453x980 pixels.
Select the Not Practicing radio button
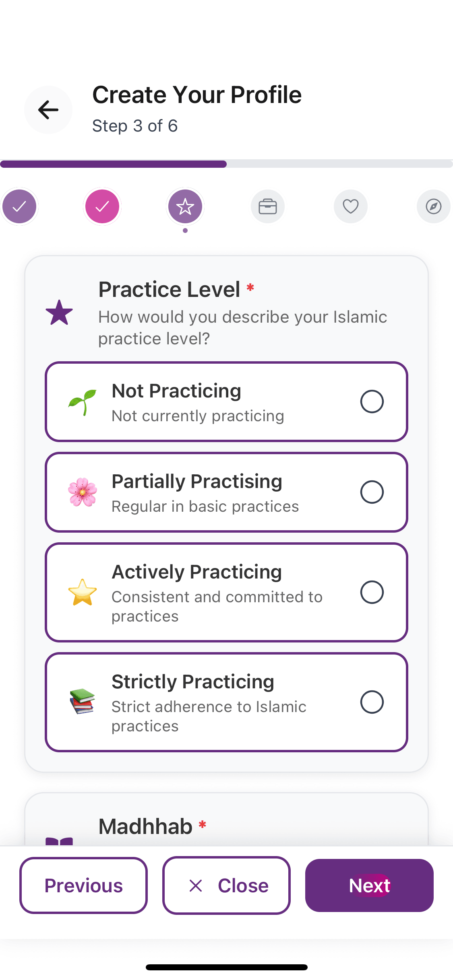coord(372,401)
